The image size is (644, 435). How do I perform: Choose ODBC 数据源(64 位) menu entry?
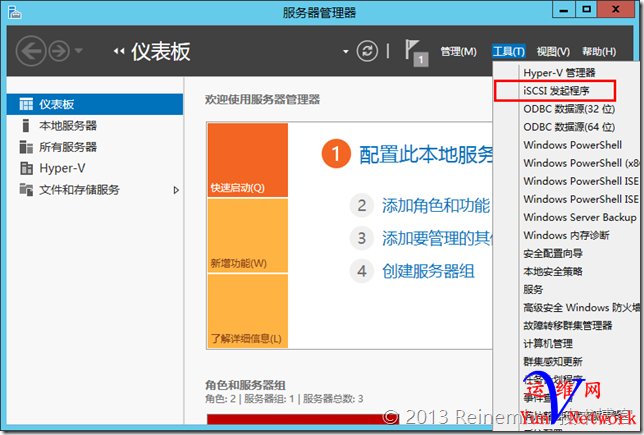(x=569, y=127)
